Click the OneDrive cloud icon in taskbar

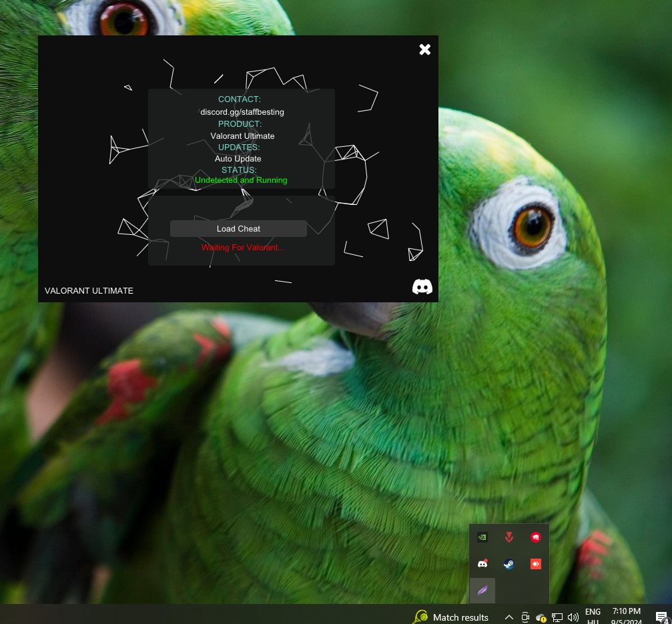point(541,617)
